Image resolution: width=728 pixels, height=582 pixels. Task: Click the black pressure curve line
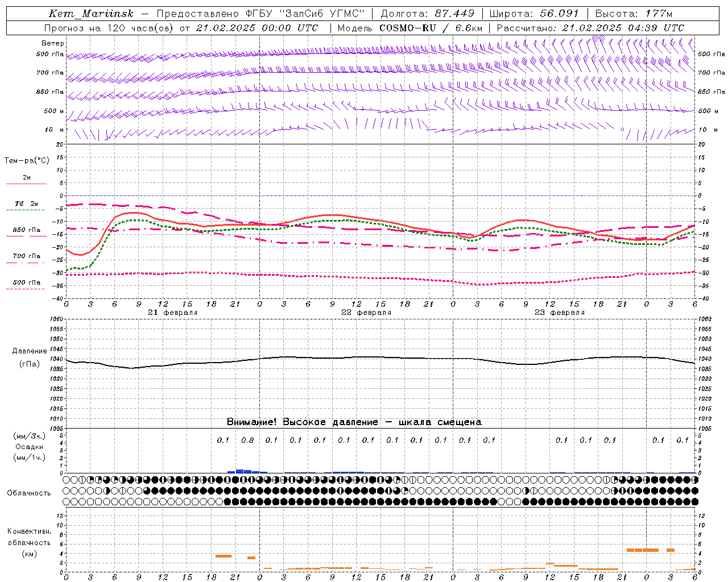380,358
